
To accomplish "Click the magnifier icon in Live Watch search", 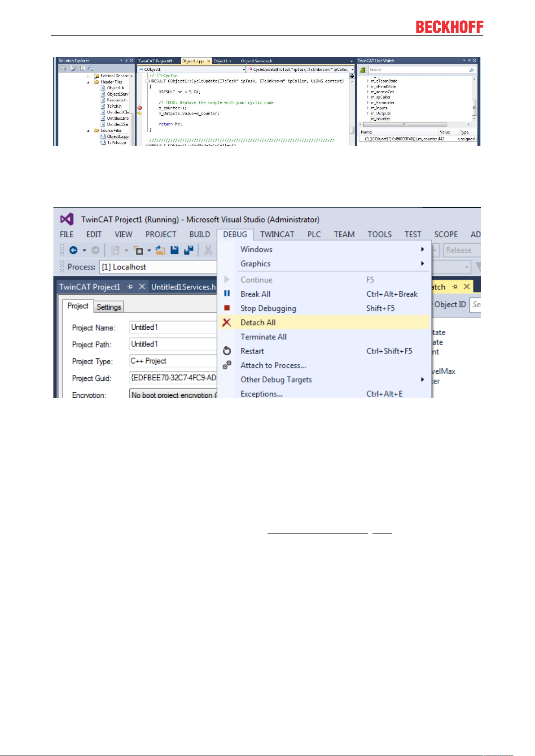I will click(x=471, y=70).
